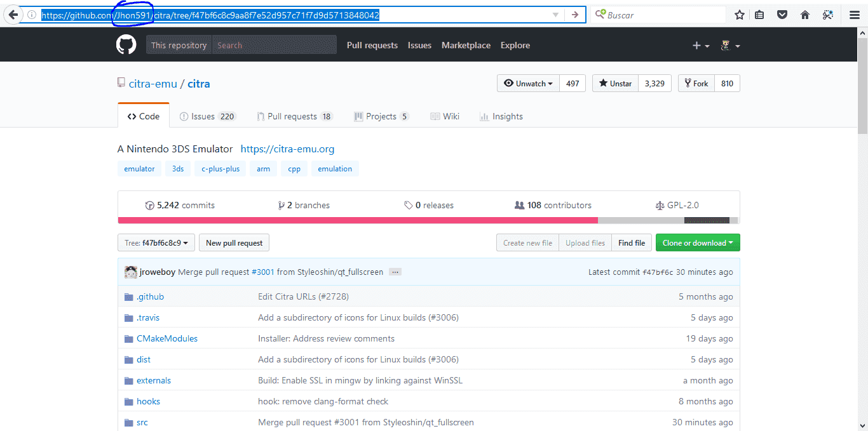
Task: Click the browser back arrow button
Action: (x=12, y=15)
